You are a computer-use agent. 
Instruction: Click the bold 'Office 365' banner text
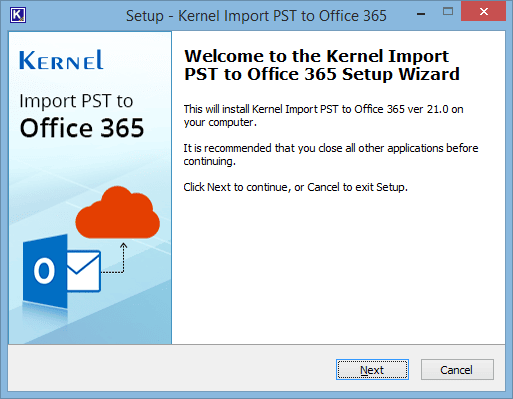[x=82, y=128]
